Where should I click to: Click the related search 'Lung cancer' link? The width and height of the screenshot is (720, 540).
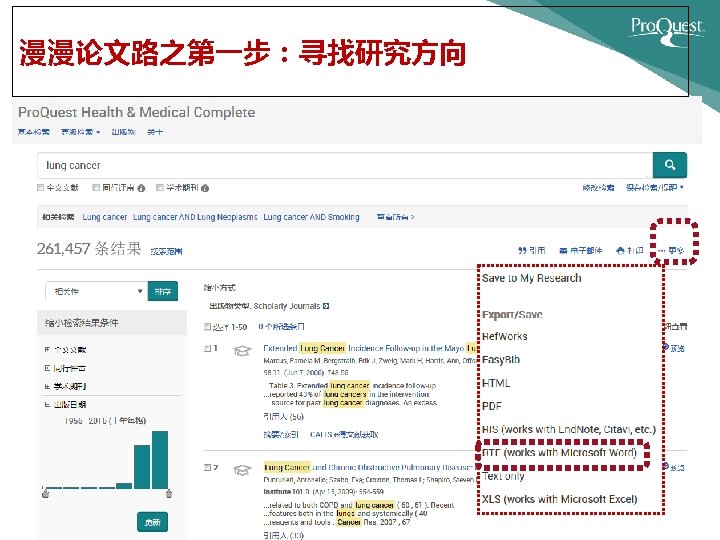click(105, 217)
